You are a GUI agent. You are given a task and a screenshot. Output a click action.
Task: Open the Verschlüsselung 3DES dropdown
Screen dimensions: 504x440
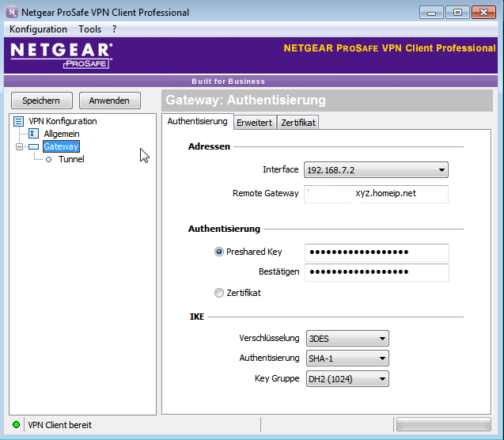(x=347, y=339)
